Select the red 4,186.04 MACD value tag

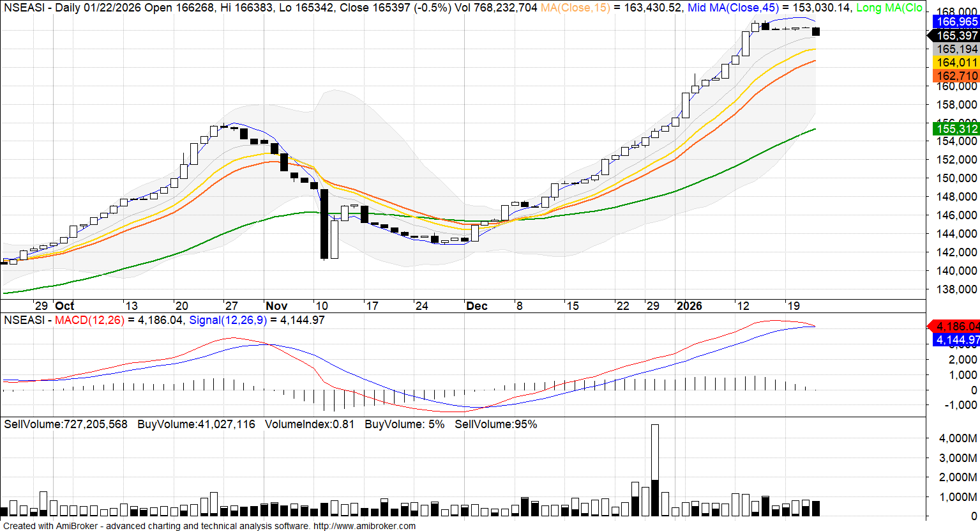[x=956, y=327]
